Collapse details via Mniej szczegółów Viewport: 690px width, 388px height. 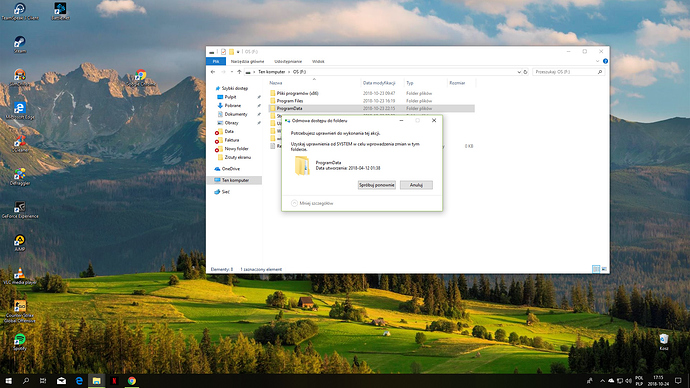pos(312,203)
